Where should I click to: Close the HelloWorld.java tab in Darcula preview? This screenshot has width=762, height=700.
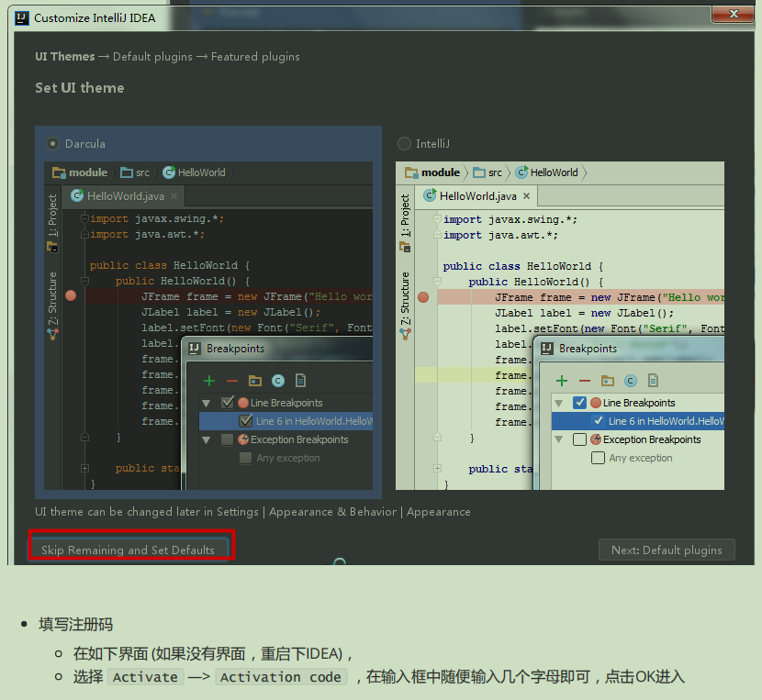pos(174,195)
